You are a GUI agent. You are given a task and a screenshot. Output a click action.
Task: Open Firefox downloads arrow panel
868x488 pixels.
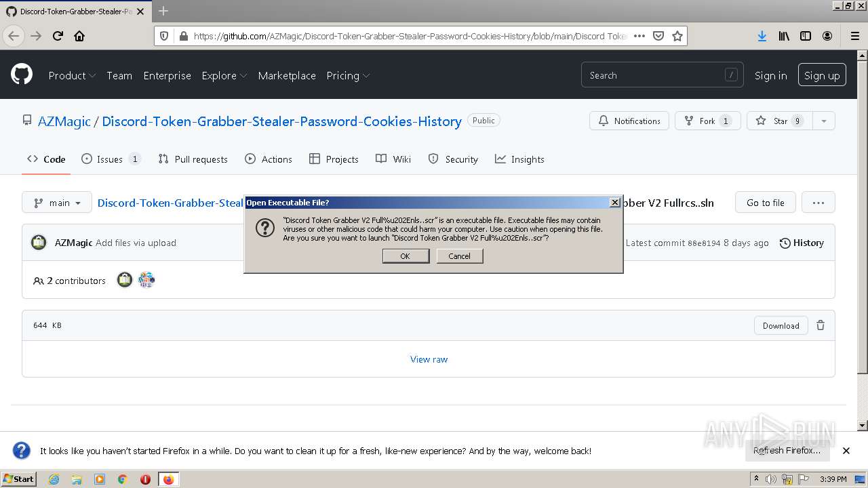click(762, 36)
